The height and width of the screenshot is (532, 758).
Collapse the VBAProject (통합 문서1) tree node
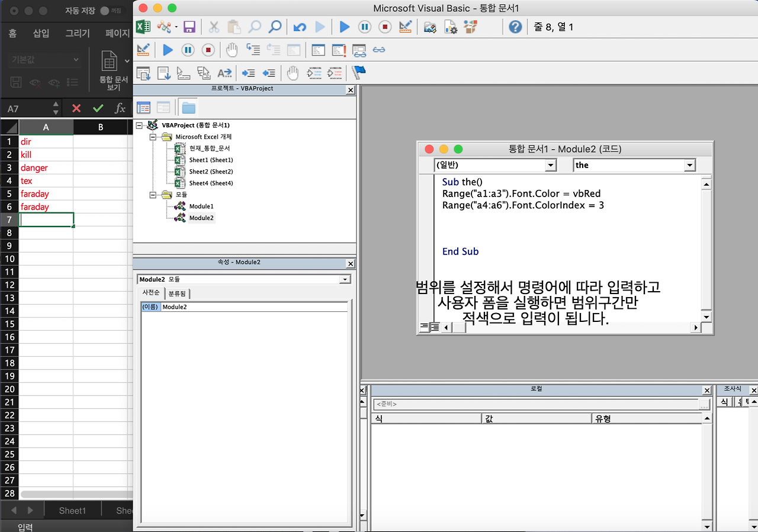tap(140, 125)
